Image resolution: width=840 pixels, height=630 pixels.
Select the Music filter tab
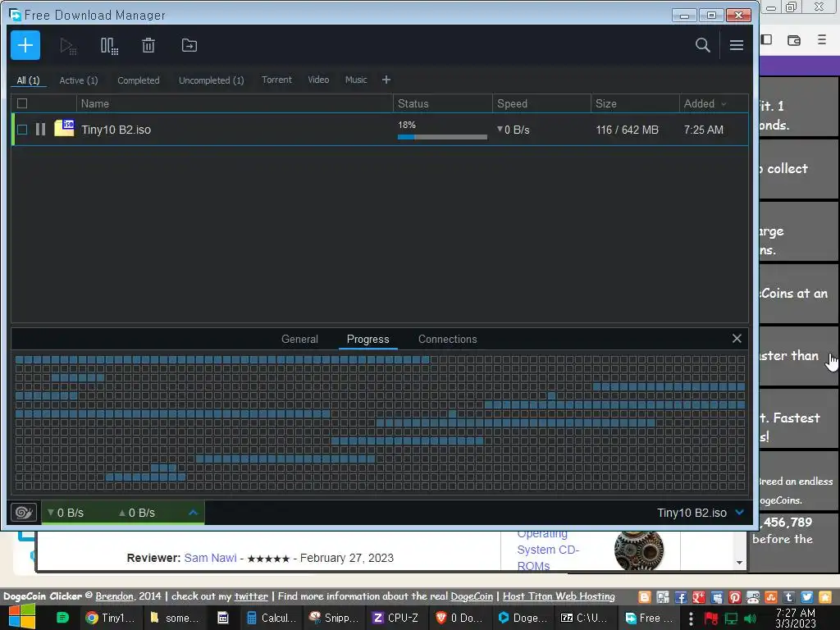[356, 80]
